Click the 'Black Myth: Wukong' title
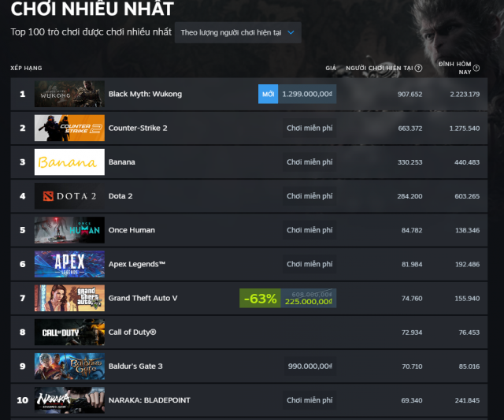This screenshot has height=420, width=504. pos(145,94)
